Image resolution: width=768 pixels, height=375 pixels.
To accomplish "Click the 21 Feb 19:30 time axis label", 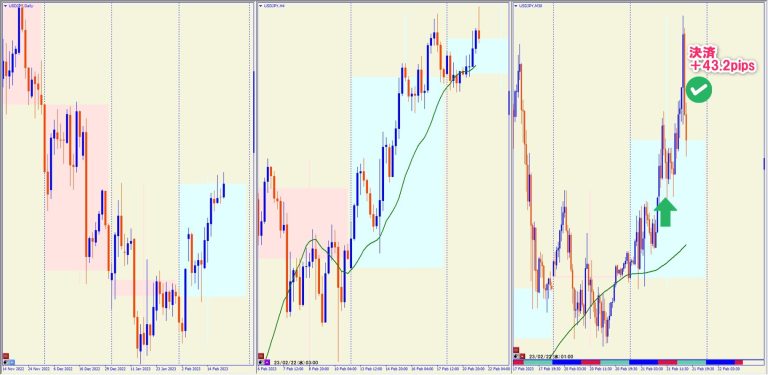I will [x=703, y=369].
